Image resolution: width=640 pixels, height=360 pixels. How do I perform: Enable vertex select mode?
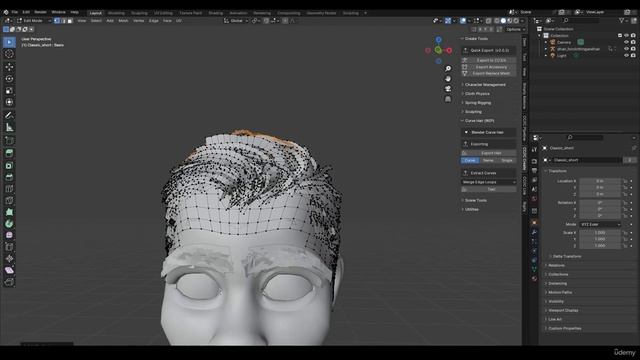(57, 20)
